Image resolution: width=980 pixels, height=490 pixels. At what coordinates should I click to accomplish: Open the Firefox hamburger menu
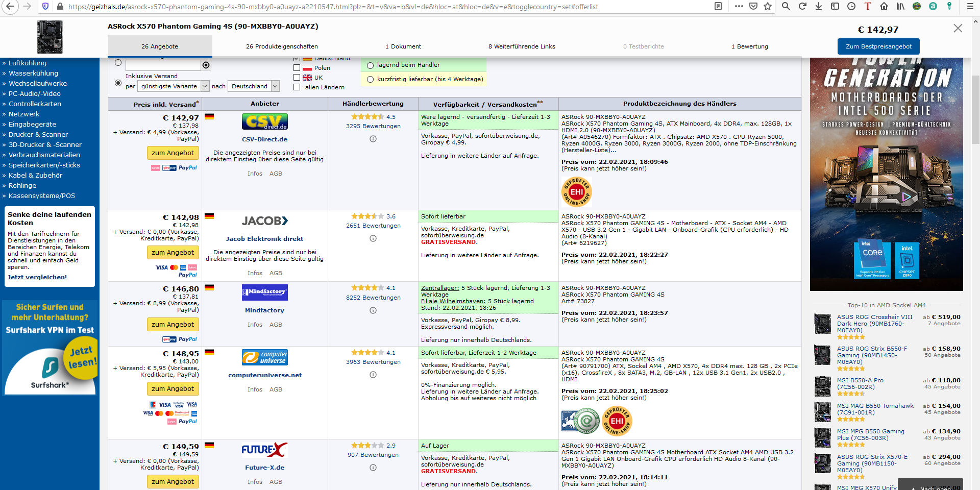click(x=970, y=7)
